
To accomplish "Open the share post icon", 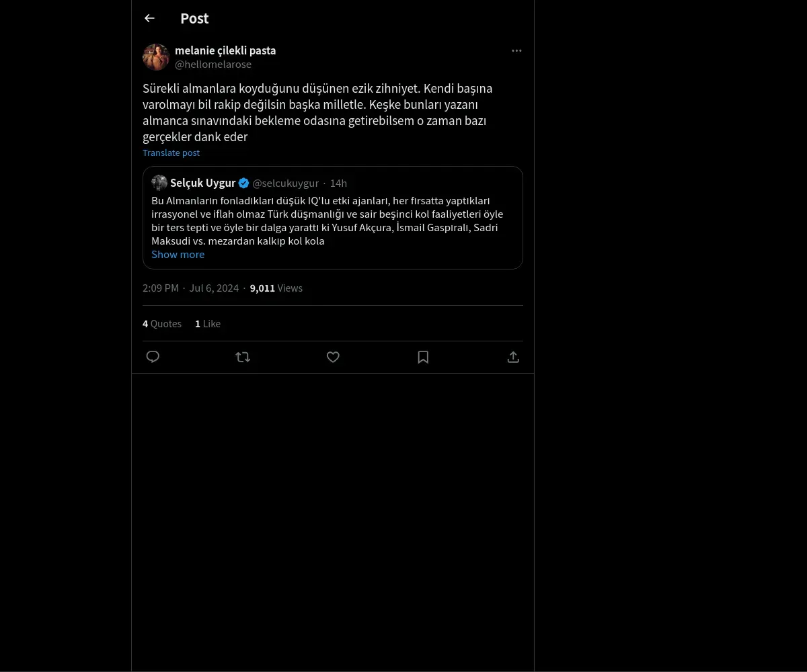I will click(x=513, y=357).
